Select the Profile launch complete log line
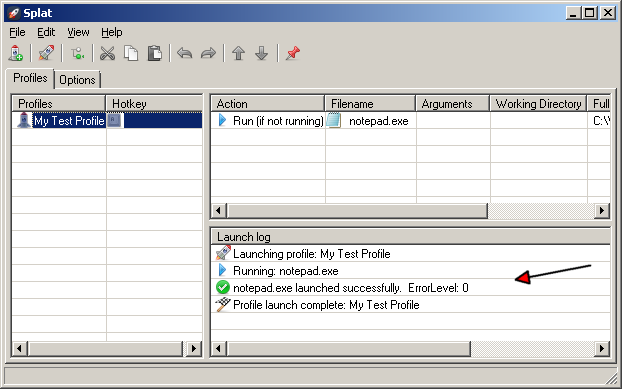Image resolution: width=622 pixels, height=389 pixels. 326,305
